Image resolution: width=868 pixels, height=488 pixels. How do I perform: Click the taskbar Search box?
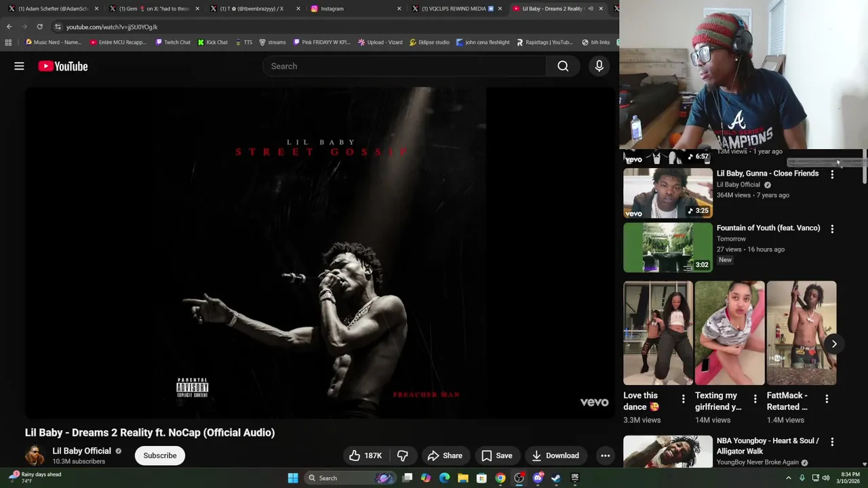pyautogui.click(x=349, y=478)
